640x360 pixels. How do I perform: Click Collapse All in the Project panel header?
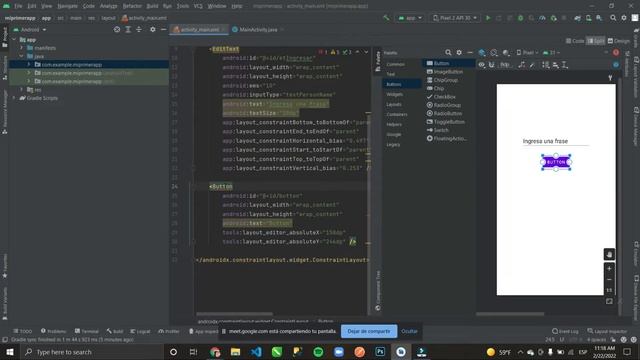click(139, 29)
